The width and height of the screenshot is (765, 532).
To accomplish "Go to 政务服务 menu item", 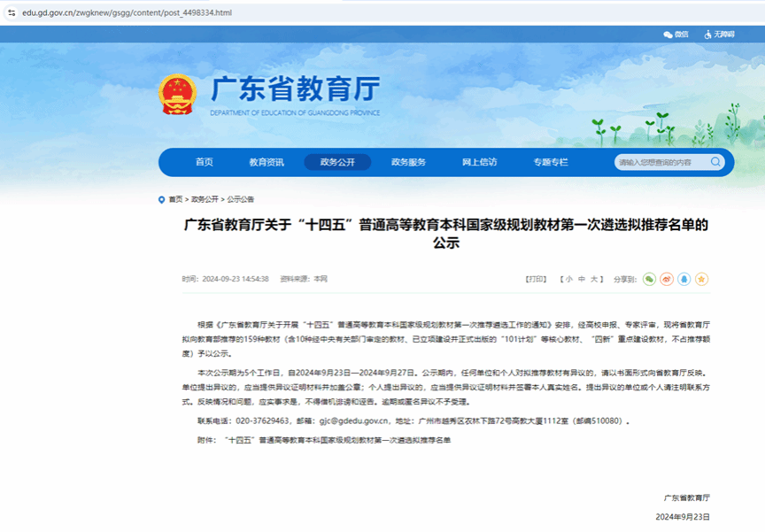I will coord(408,162).
